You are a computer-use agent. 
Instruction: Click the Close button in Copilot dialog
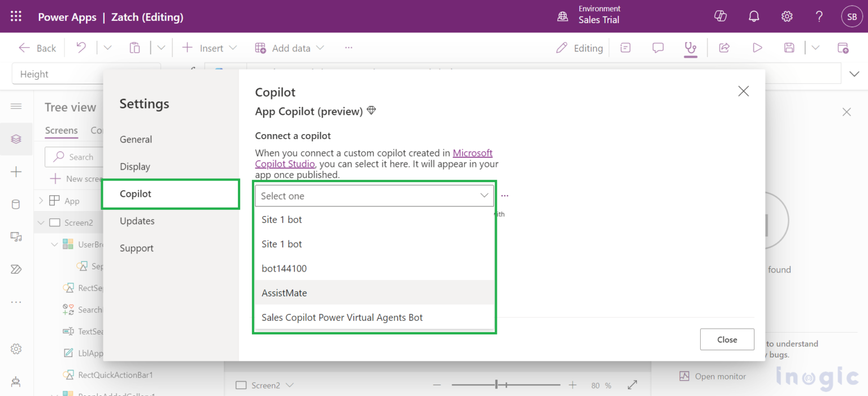coord(727,339)
